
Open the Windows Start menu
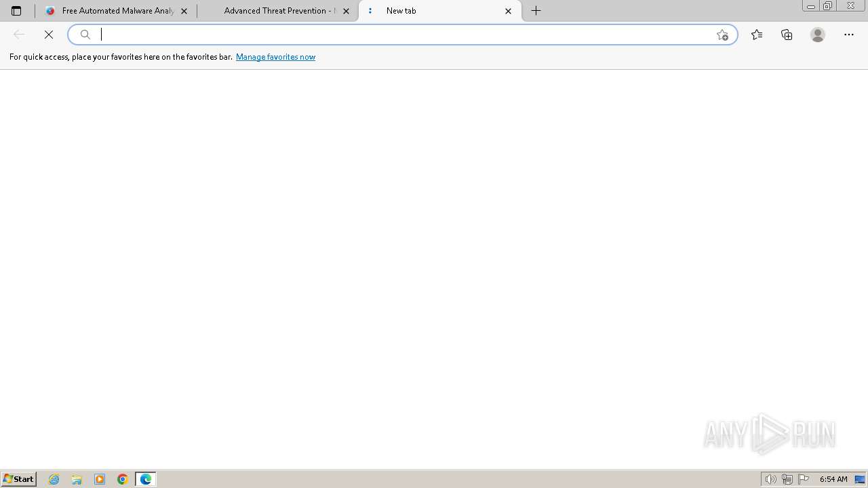[x=18, y=479]
